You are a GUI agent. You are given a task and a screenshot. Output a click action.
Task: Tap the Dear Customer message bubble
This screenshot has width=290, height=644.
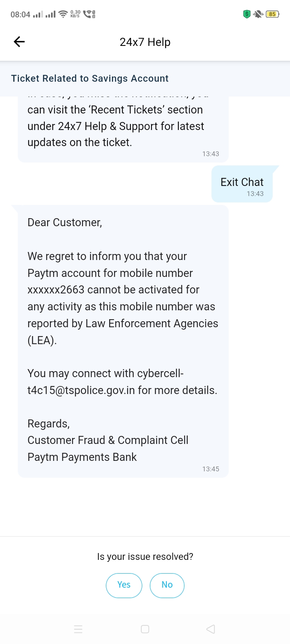(x=123, y=322)
